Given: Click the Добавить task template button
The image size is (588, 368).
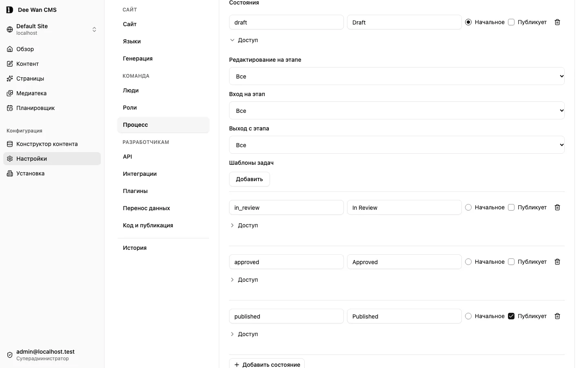Looking at the screenshot, I should click(x=249, y=179).
